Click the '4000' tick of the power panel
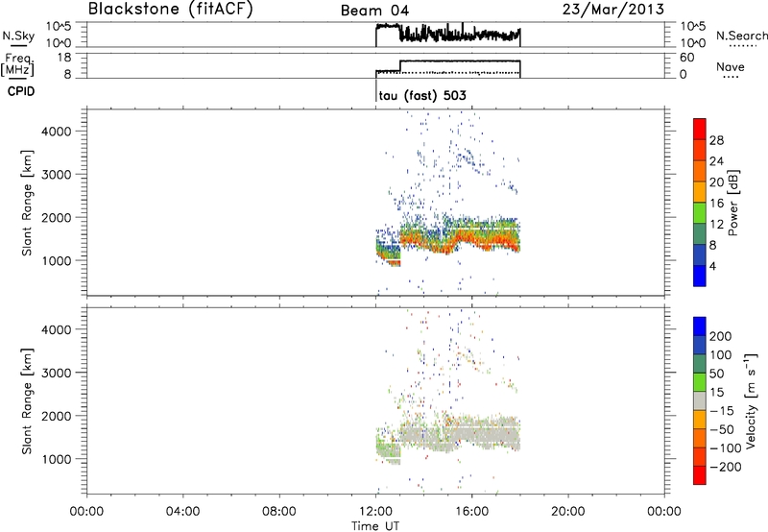 click(56, 132)
